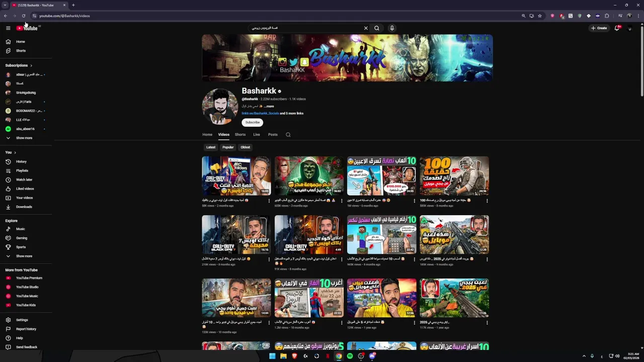Viewport: 644px width, 362px height.
Task: Open the abu_abeer16 subscription
Action: point(26,129)
